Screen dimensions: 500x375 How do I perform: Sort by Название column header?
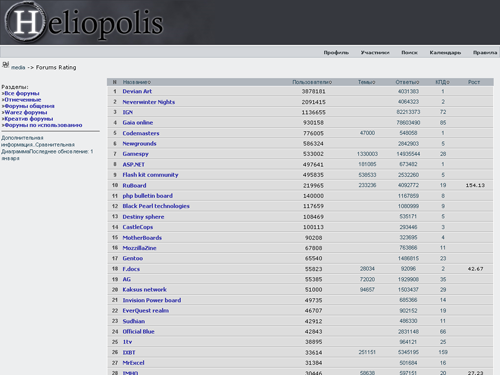[x=137, y=82]
